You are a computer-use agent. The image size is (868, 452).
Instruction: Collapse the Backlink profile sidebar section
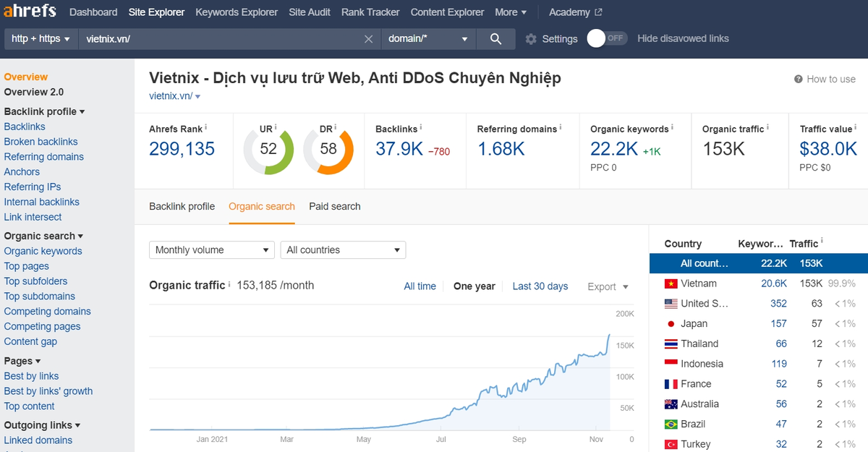[45, 111]
